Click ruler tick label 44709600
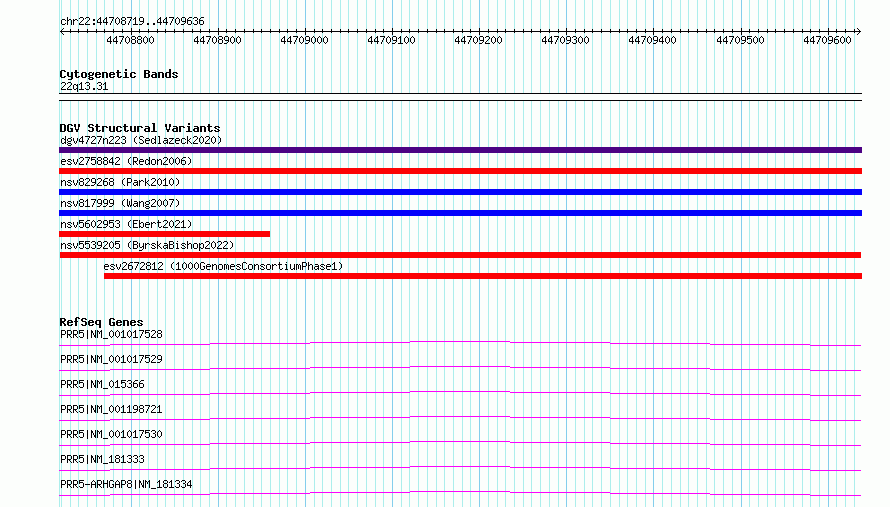 pos(827,40)
